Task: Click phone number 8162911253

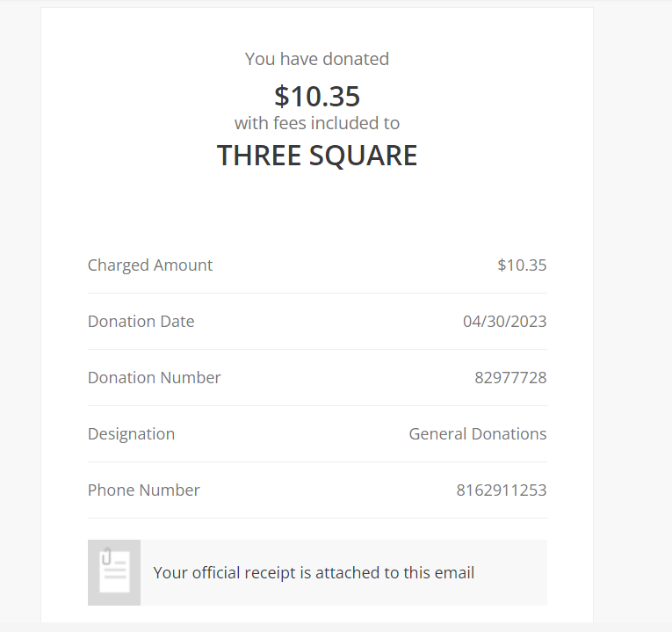Action: (x=502, y=490)
